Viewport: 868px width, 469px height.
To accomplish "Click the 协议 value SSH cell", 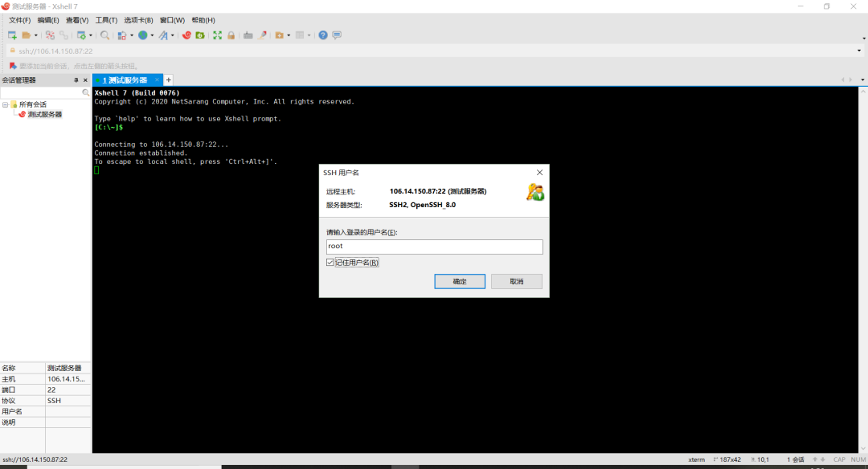I will [68, 401].
